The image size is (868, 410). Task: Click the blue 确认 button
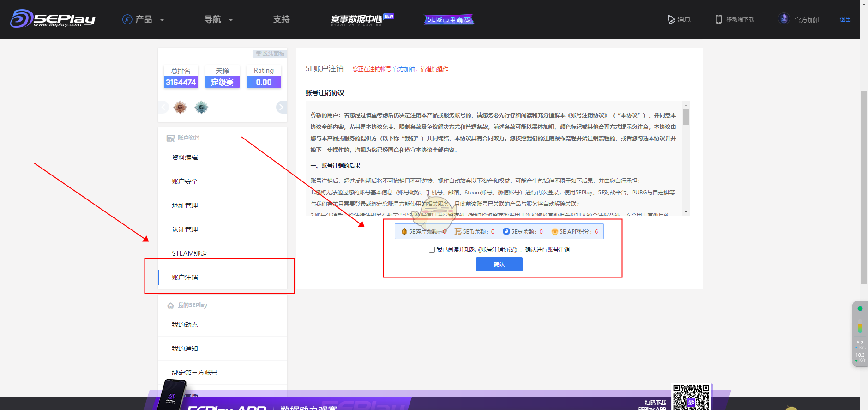[x=499, y=264]
